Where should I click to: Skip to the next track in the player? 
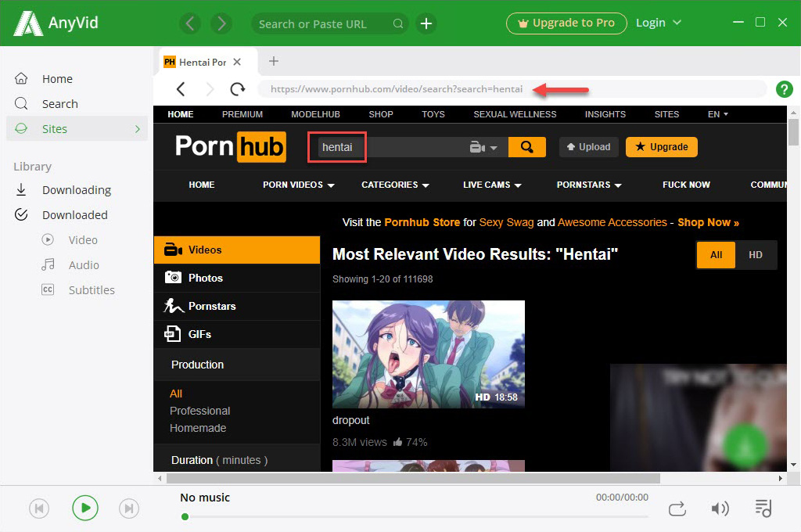129,509
